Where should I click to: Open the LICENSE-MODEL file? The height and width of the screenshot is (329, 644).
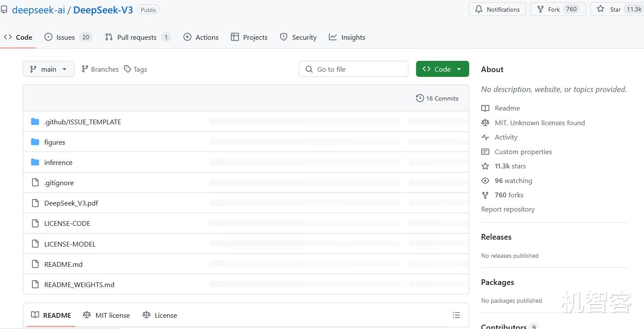coord(70,244)
